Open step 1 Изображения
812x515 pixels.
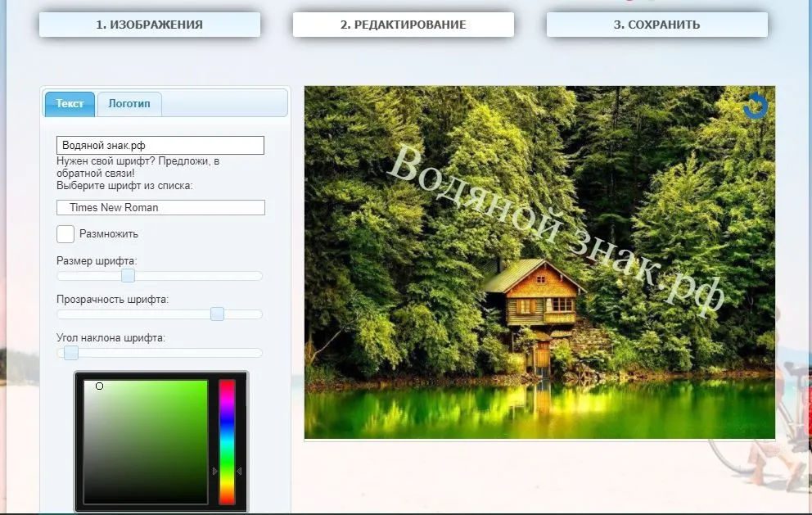[x=150, y=25]
